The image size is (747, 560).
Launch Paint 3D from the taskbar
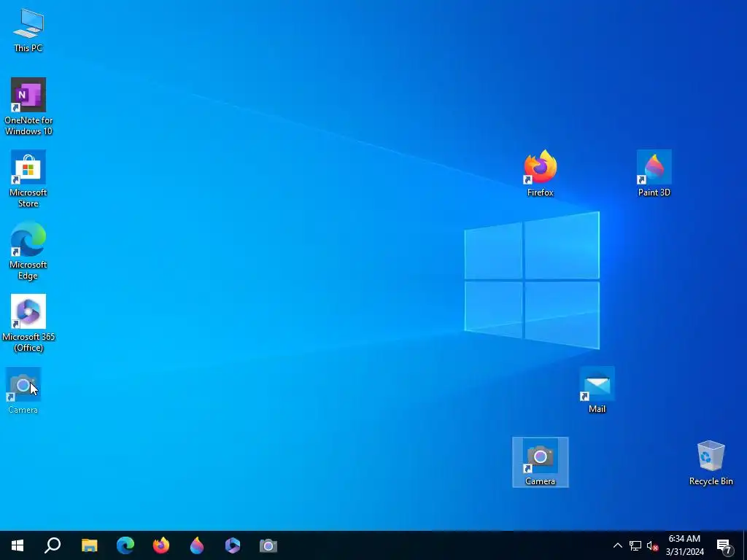point(197,545)
